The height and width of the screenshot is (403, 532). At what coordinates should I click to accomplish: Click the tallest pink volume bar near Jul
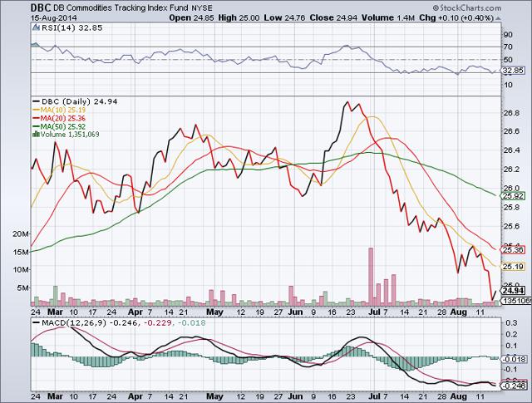click(371, 277)
